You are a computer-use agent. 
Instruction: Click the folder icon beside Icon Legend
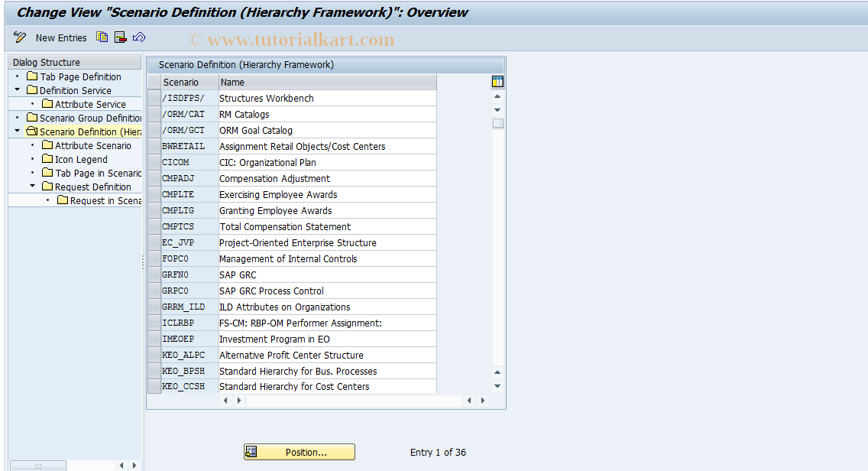(47, 158)
